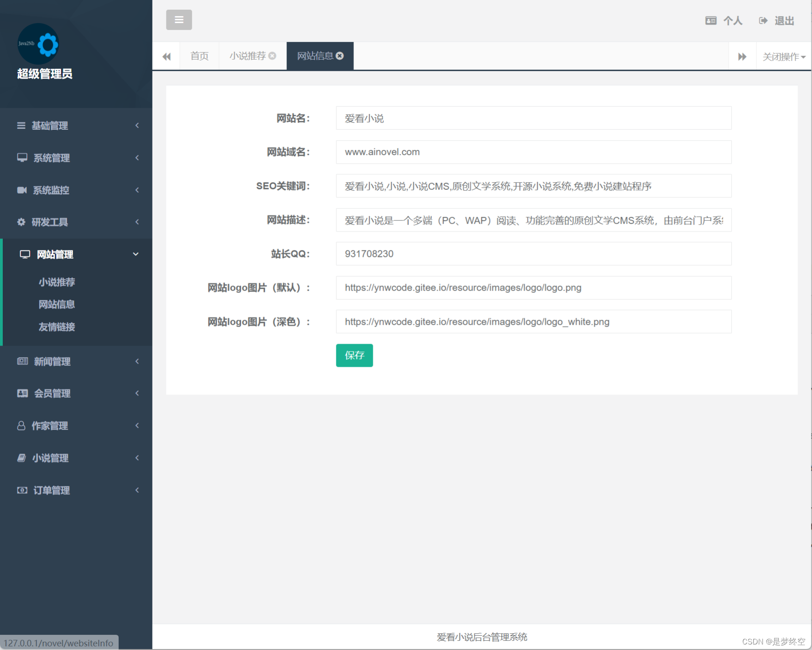This screenshot has height=650, width=812.
Task: Open the 订单管理 menu item
Action: [76, 490]
